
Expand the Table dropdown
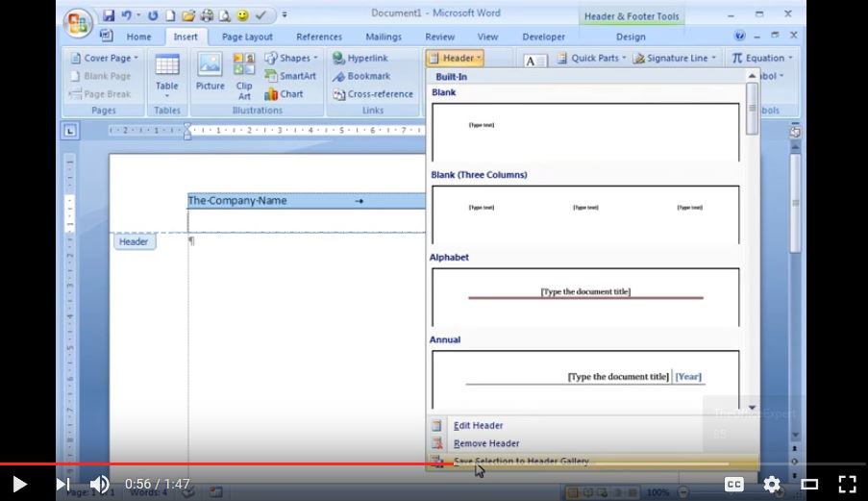tap(166, 76)
